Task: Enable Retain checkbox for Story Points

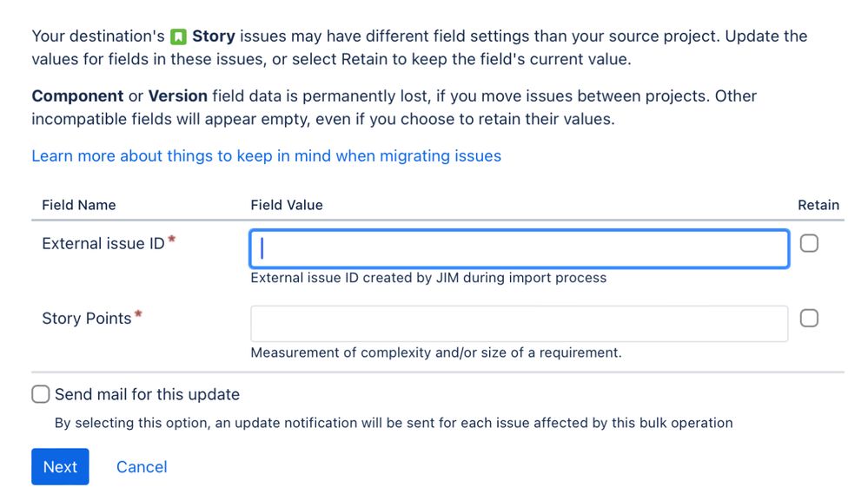Action: click(809, 319)
